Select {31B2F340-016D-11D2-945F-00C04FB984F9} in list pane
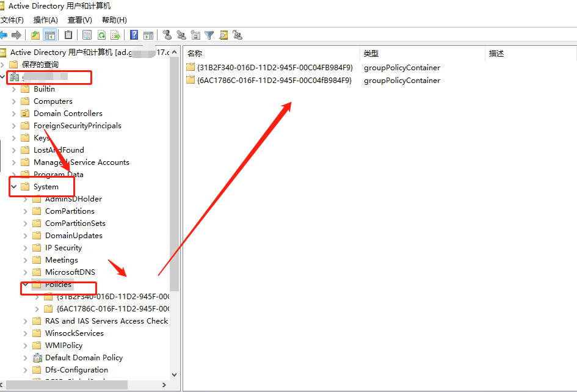 coord(275,68)
